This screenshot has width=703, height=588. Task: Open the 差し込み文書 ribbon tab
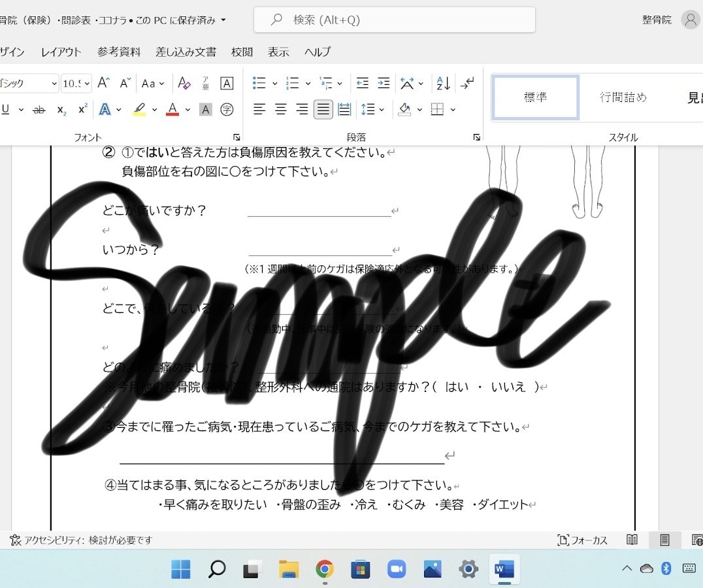coord(186,52)
